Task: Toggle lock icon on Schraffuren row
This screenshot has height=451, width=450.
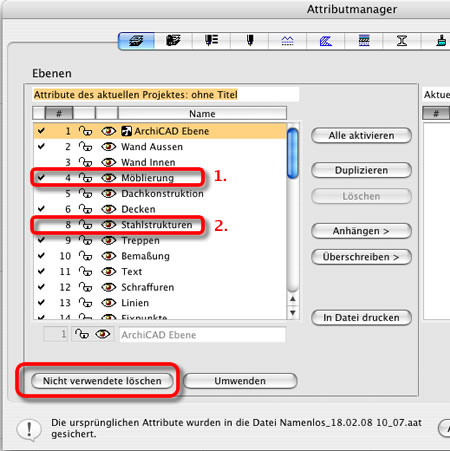Action: [85, 287]
